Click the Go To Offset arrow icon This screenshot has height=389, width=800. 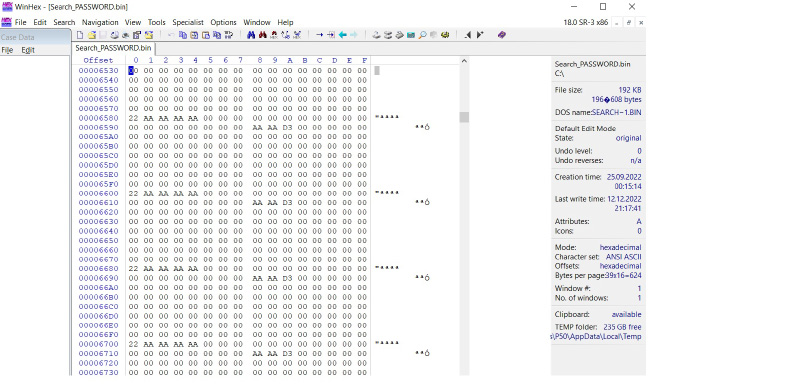[319, 35]
